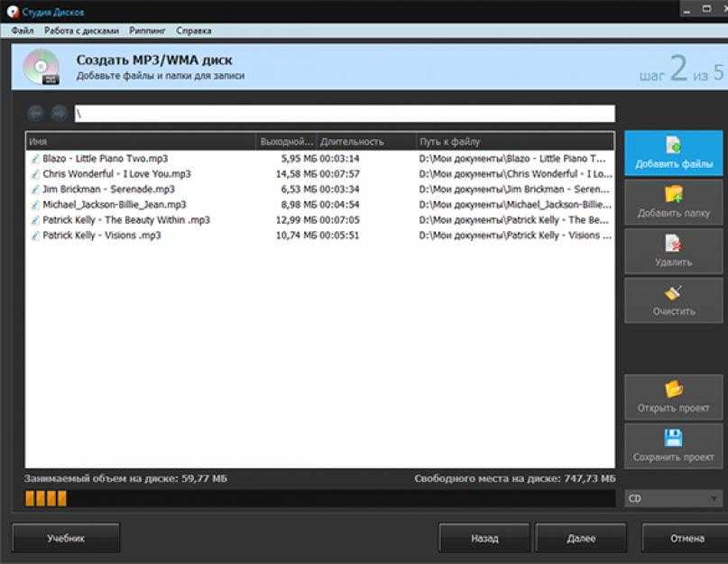Click Занимаемый объем на диске: 59,77 МБ text

(125, 478)
